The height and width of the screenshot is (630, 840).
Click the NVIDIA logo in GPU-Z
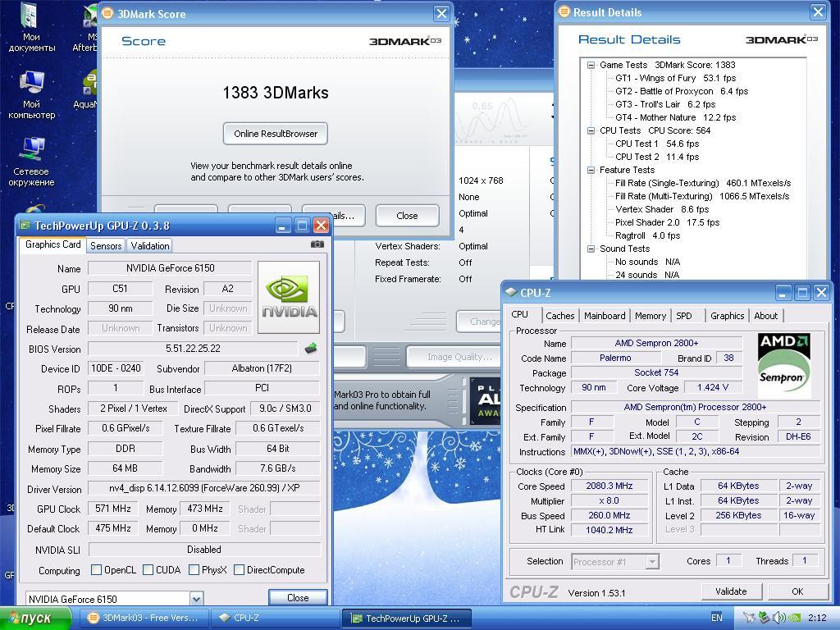[289, 297]
